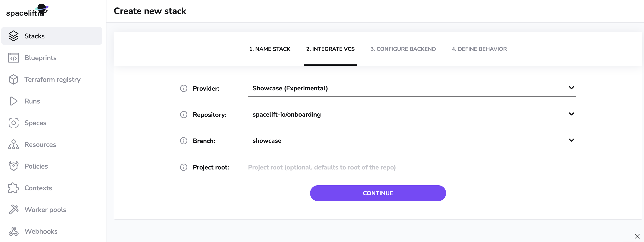Click the Runs play icon
This screenshot has width=644, height=242.
click(14, 101)
